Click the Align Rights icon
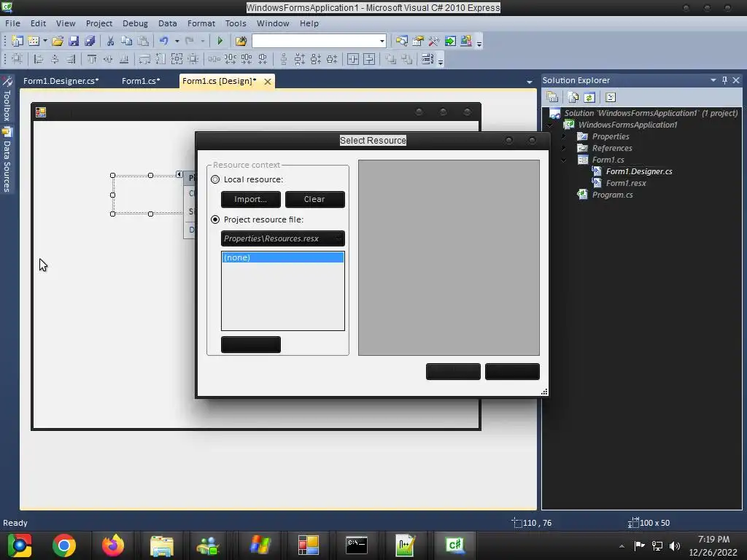 [71, 59]
